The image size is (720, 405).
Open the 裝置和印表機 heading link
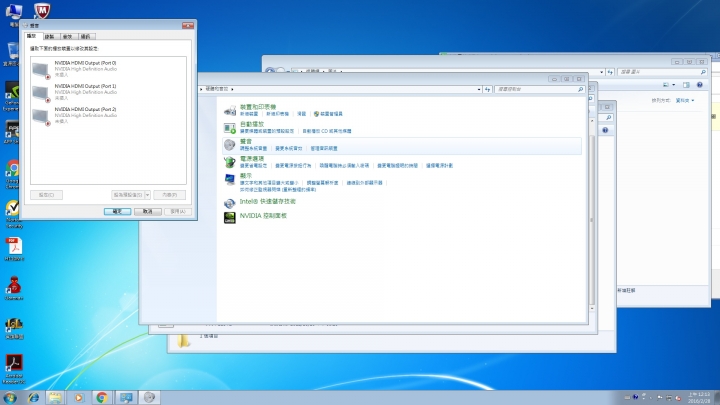[258, 107]
